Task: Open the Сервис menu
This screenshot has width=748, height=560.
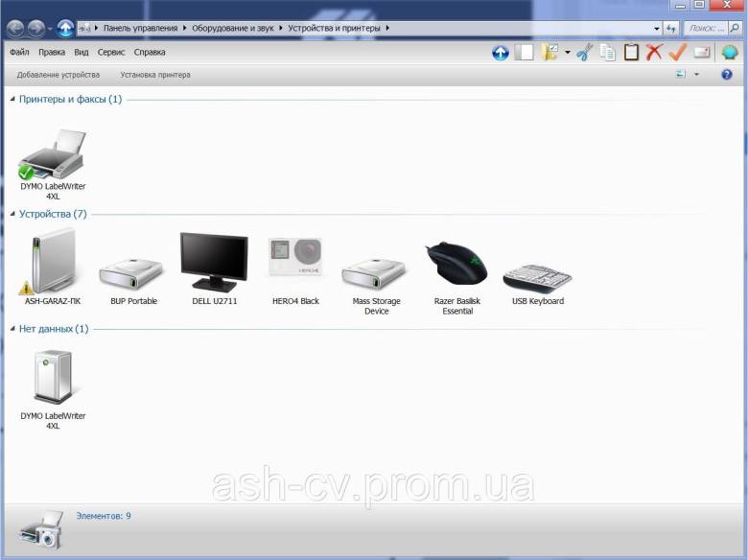Action: tap(110, 52)
